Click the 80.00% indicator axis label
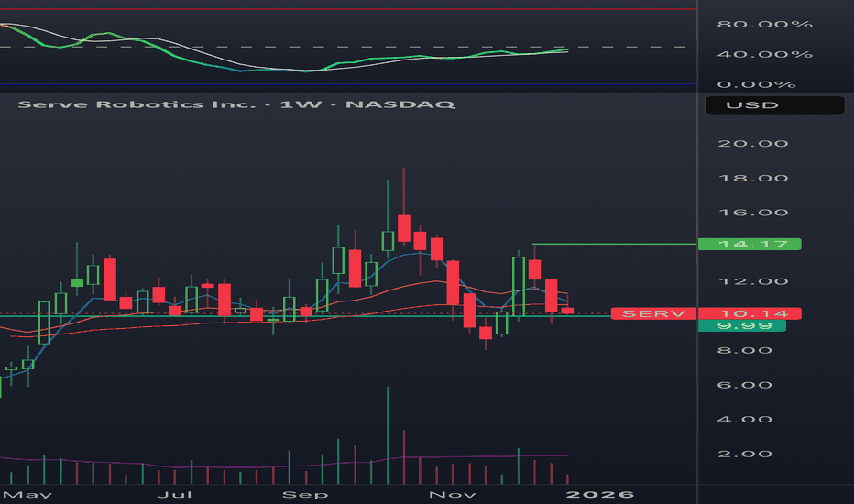 pyautogui.click(x=765, y=24)
